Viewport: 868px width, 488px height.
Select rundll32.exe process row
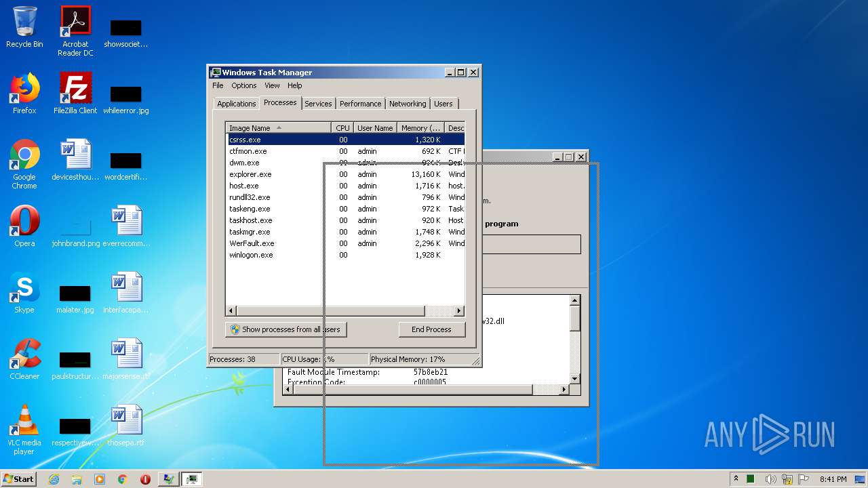346,197
